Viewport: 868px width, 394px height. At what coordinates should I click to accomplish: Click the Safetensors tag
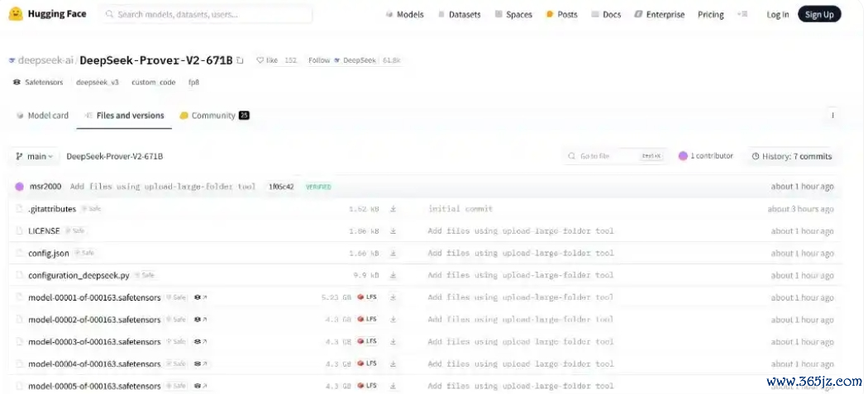(38, 83)
